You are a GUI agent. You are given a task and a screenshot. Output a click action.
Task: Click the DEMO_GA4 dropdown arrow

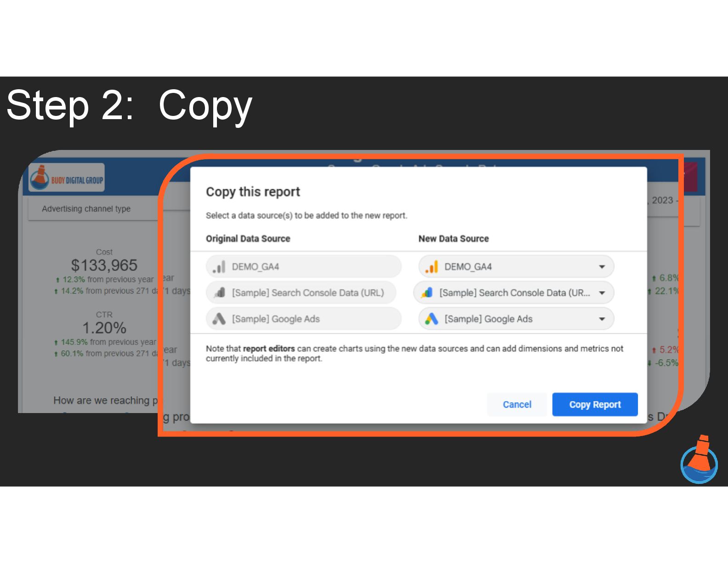click(602, 267)
